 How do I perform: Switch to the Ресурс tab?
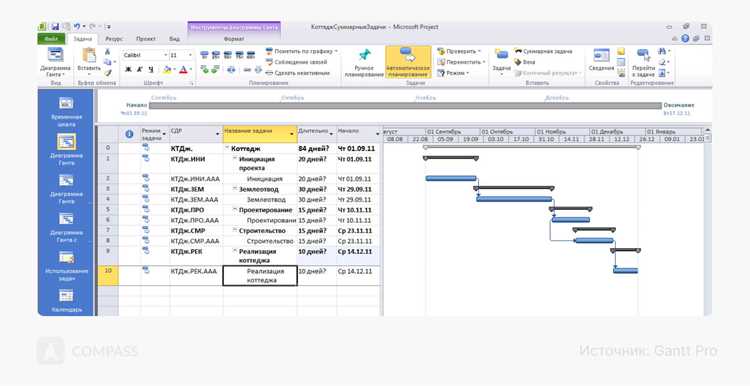[114, 39]
